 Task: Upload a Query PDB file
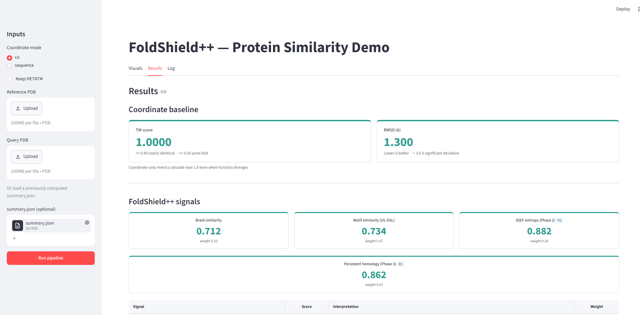[26, 157]
